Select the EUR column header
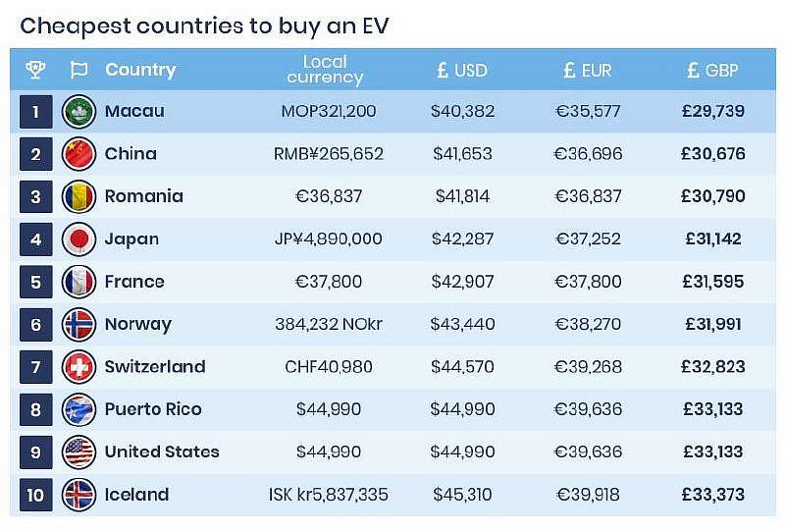This screenshot has height=532, width=785. tap(588, 71)
